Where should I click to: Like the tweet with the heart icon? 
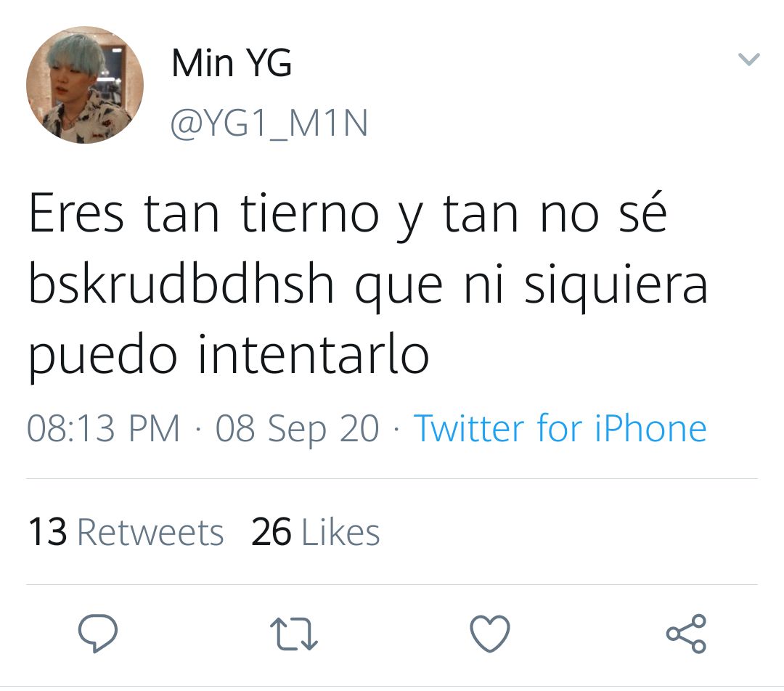pos(490,634)
